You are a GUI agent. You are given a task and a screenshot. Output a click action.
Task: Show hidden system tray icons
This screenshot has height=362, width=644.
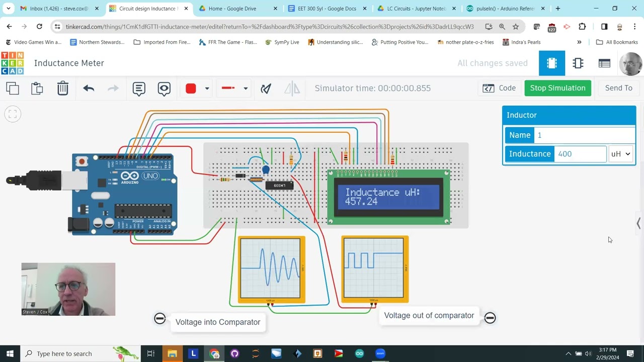pos(568,353)
